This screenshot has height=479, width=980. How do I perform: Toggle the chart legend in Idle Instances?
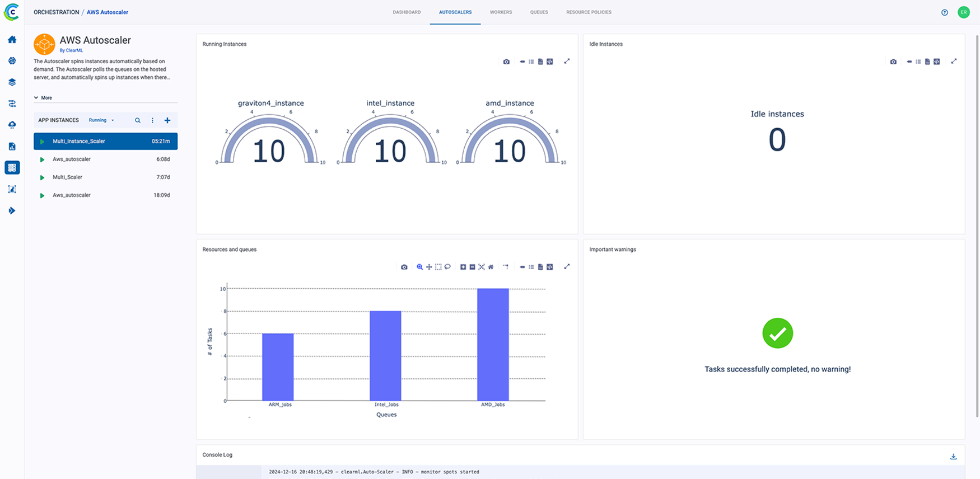[x=918, y=62]
